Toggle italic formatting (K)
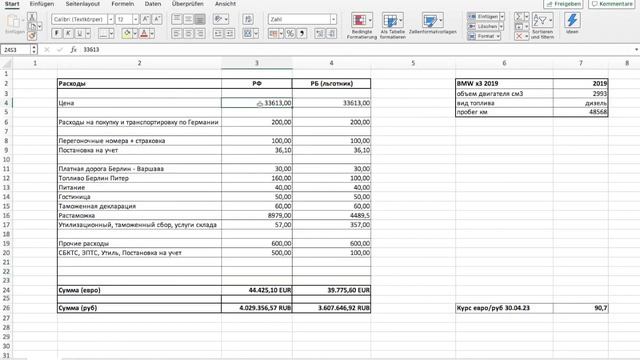 point(68,33)
